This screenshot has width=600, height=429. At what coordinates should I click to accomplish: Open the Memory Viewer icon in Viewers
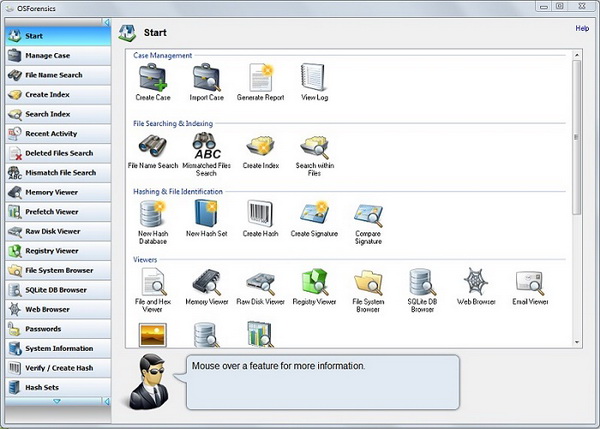pos(206,282)
